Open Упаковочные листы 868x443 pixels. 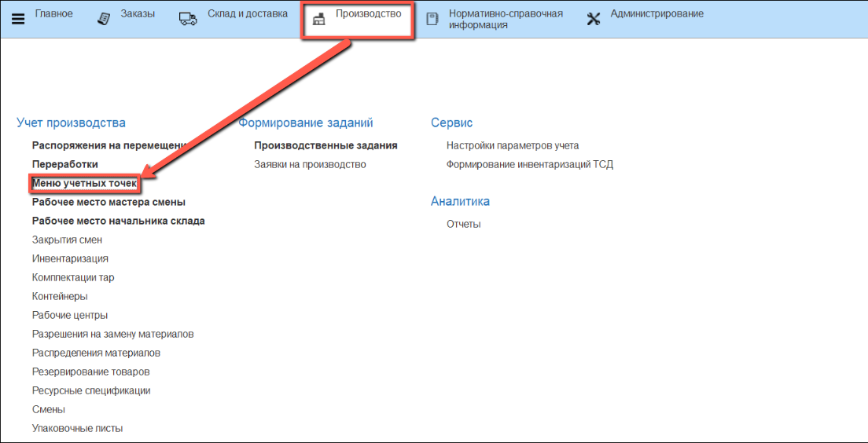(x=77, y=428)
